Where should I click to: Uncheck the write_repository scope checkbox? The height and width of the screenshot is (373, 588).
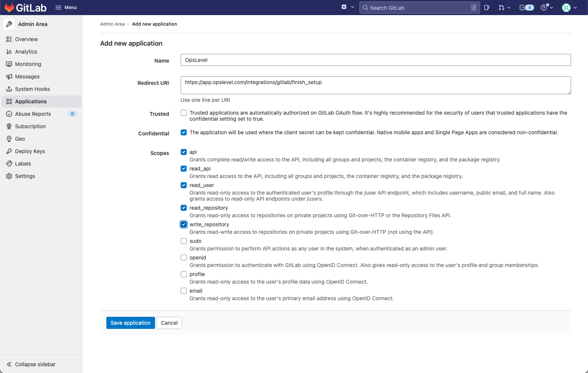184,224
